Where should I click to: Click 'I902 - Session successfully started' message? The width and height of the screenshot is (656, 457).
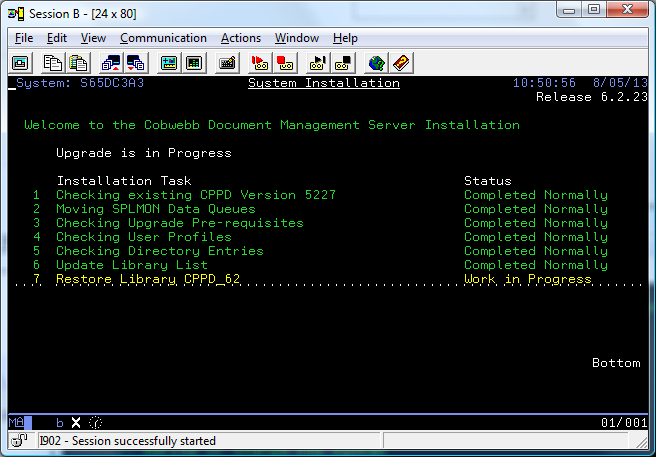128,441
